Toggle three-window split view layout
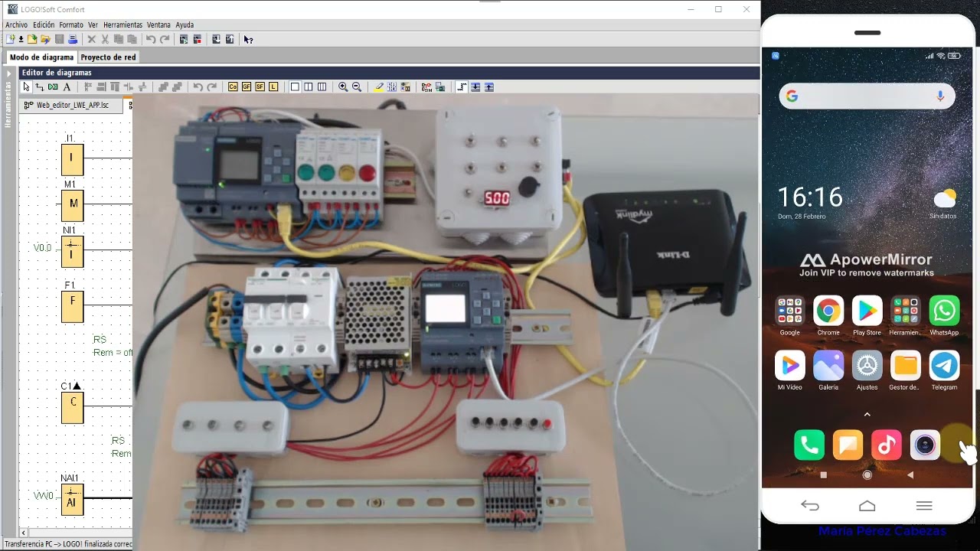The width and height of the screenshot is (980, 551). coord(322,87)
